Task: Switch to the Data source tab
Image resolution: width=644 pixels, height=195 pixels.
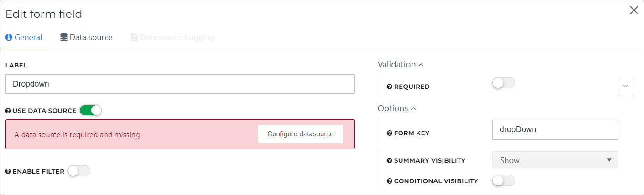Action: (86, 37)
